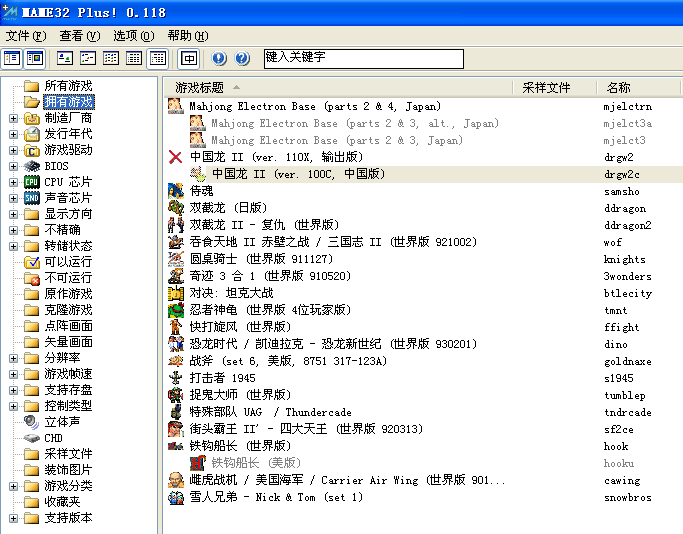Select the 拥有游戏 folder
The height and width of the screenshot is (534, 683).
tap(68, 102)
